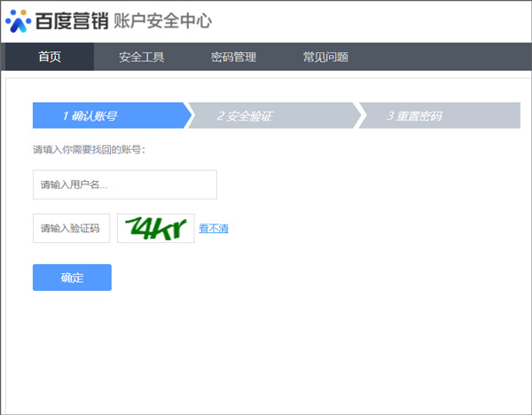Screen dimensions: 532x415
Task: Click the Baidu Marketing paw logo icon
Action: tap(18, 20)
